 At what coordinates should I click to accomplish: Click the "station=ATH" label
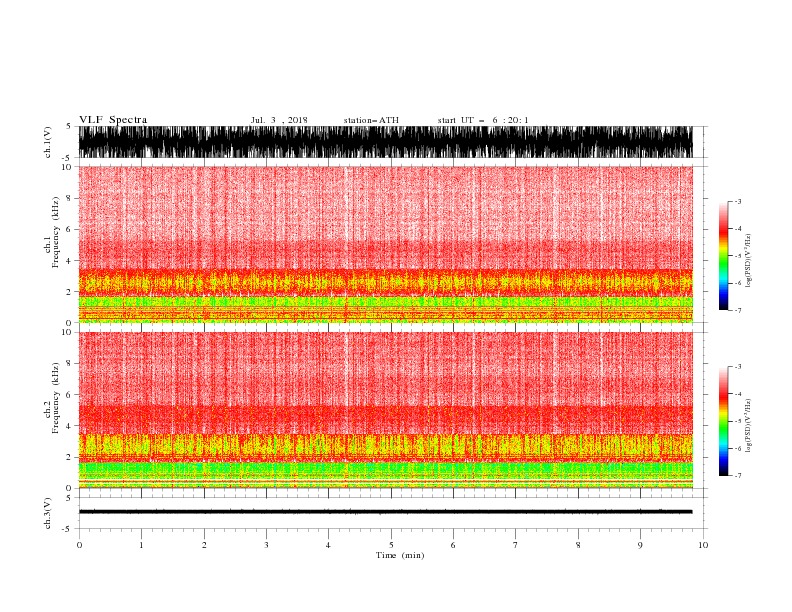[x=371, y=120]
